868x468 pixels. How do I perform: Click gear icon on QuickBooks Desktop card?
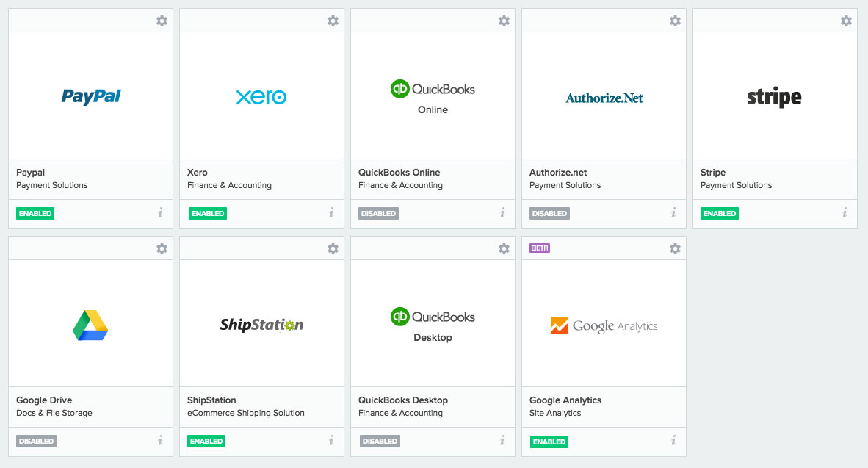point(504,248)
